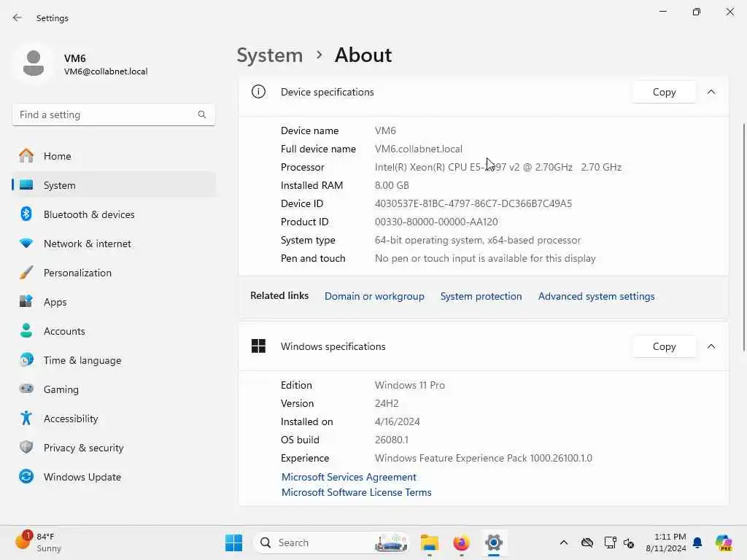Open Personalization text label
Image resolution: width=747 pixels, height=560 pixels.
(x=77, y=273)
